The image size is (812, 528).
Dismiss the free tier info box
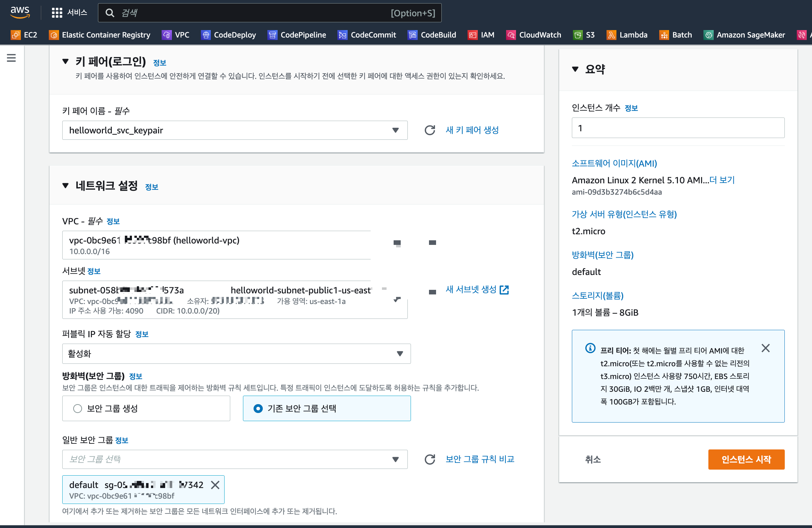point(765,348)
